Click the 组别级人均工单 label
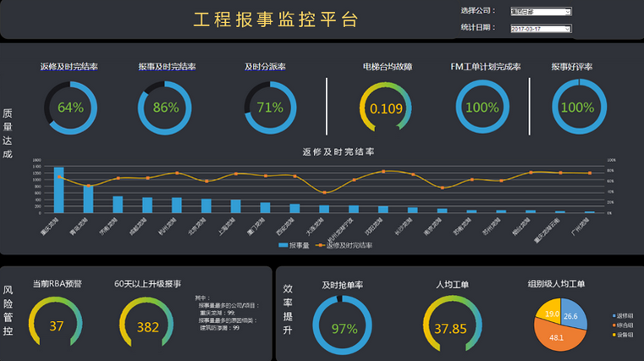Viewport: 644px width, 361px height. click(x=557, y=284)
